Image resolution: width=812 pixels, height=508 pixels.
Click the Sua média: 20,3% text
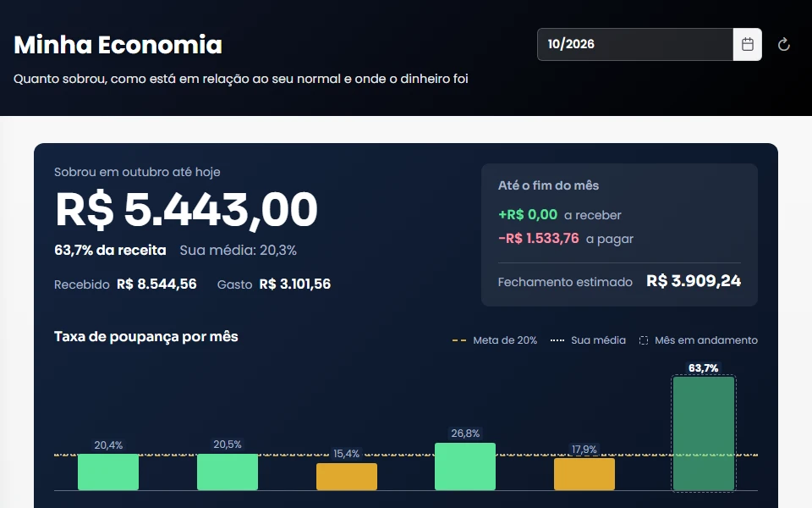pos(239,251)
